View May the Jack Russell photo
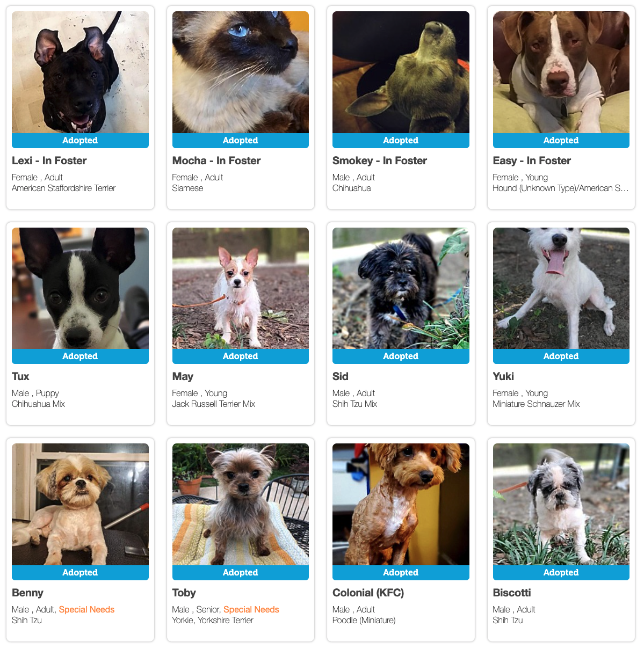 [x=240, y=288]
